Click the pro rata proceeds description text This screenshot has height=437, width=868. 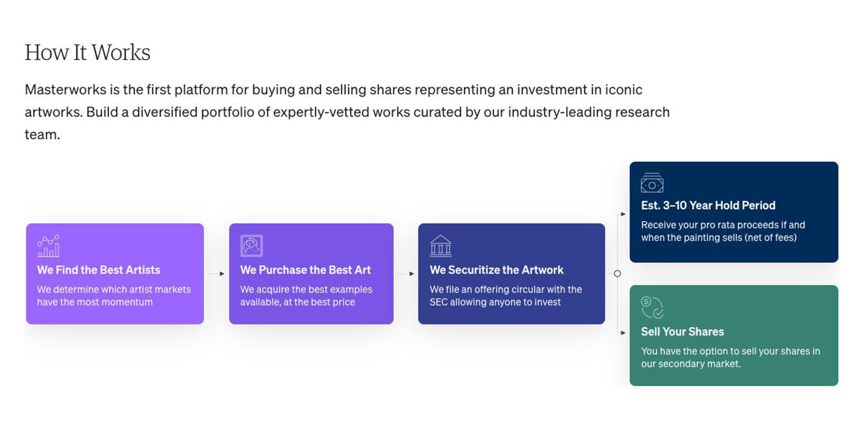tap(722, 231)
